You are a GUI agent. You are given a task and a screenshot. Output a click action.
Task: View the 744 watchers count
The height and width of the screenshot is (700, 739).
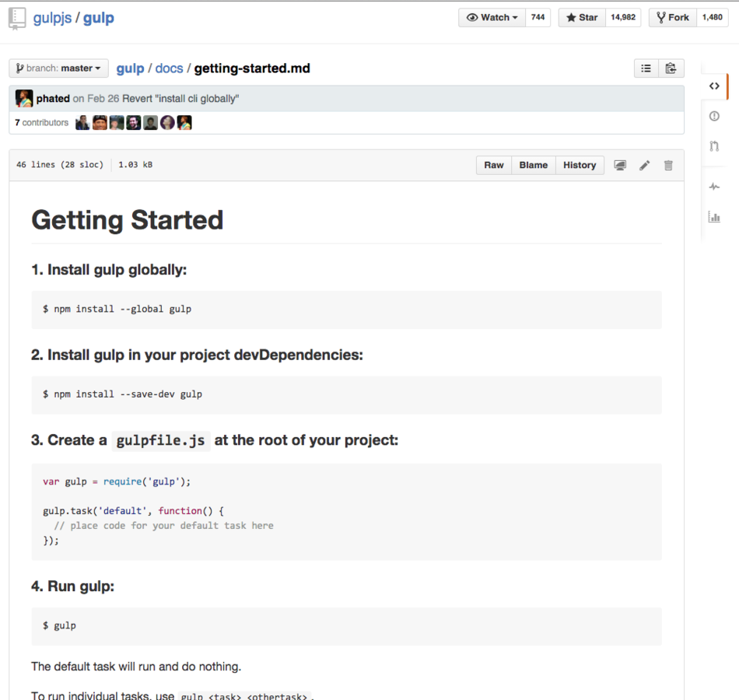point(538,17)
